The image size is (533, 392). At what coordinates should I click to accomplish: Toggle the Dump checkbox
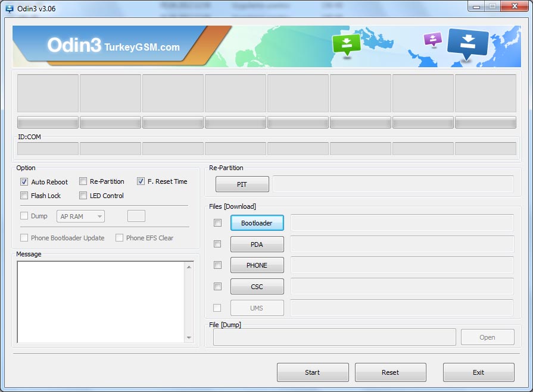[x=24, y=216]
